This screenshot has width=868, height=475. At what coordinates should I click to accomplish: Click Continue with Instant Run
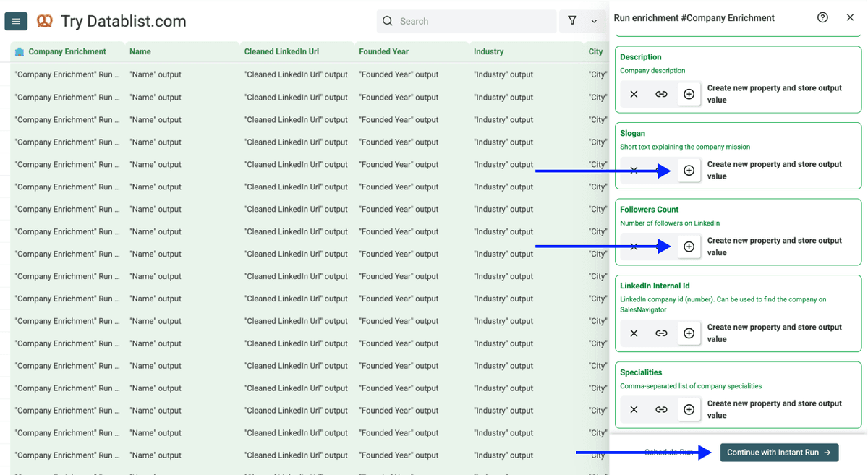point(779,453)
